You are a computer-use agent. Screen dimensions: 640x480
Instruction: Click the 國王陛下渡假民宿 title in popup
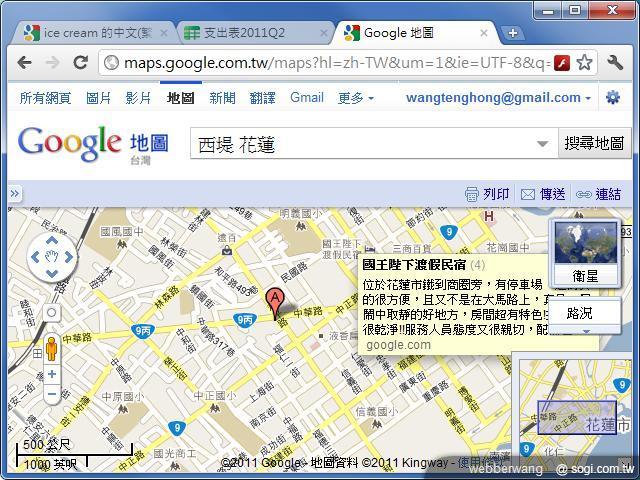coord(414,265)
